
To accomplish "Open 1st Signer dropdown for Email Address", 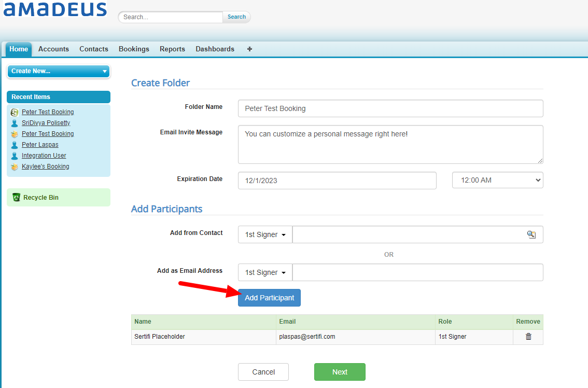I will point(265,272).
